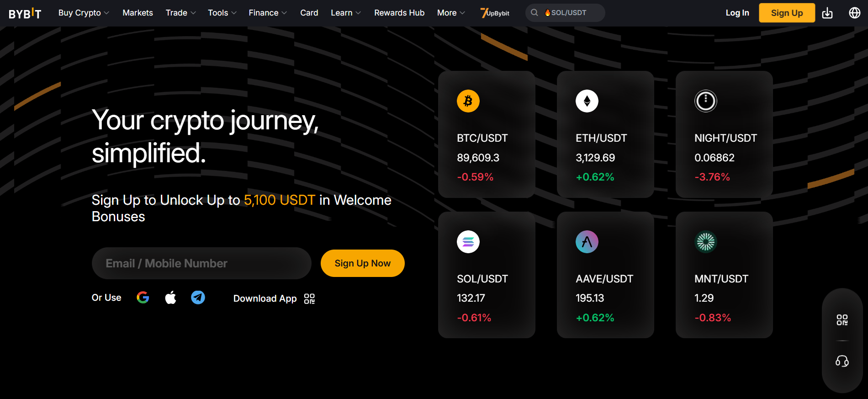Open the language globe icon
Viewport: 868px width, 399px height.
(855, 13)
